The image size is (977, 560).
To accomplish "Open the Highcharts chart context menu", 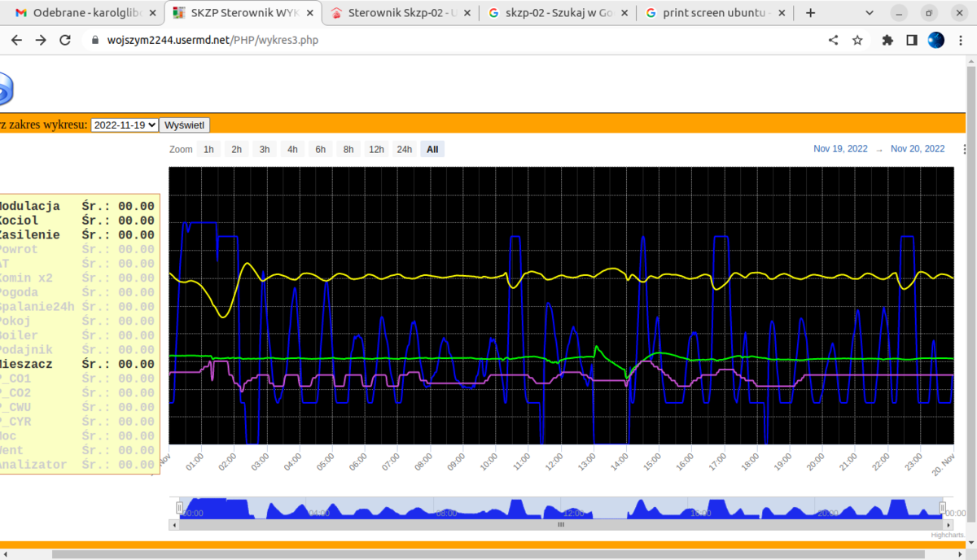I will click(x=965, y=149).
